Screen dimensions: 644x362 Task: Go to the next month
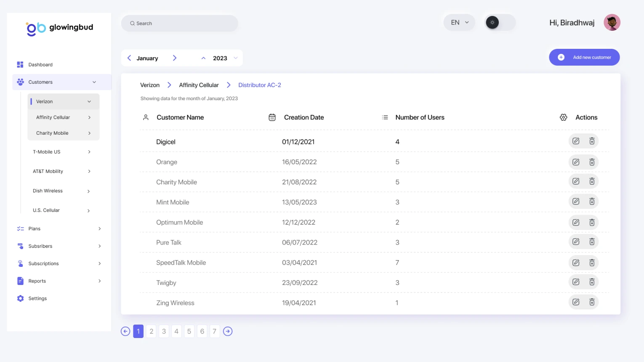(175, 58)
